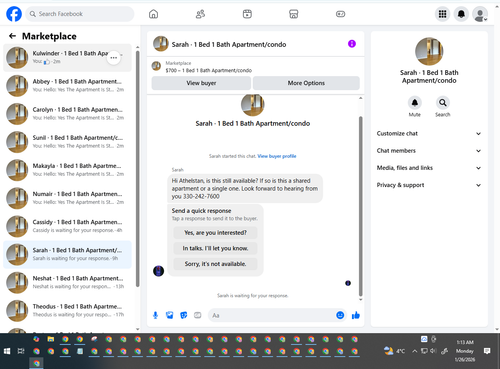Open the account profile avatar menu

[x=480, y=14]
